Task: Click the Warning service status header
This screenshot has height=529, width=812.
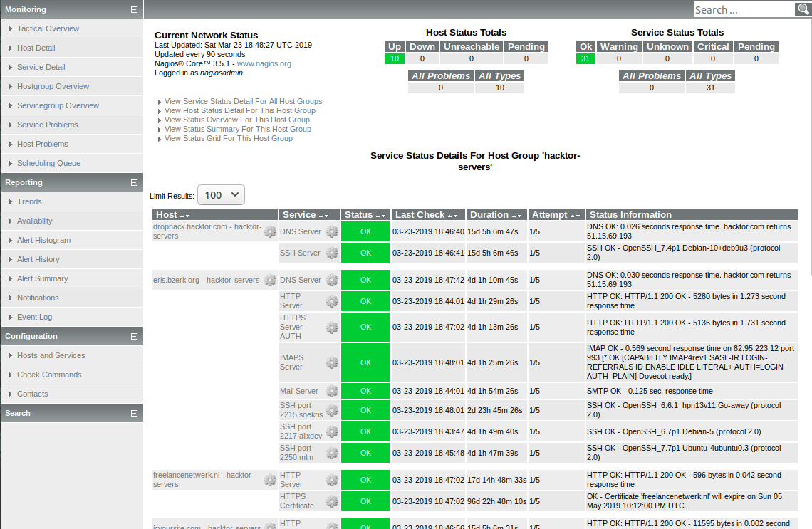Action: coord(619,46)
